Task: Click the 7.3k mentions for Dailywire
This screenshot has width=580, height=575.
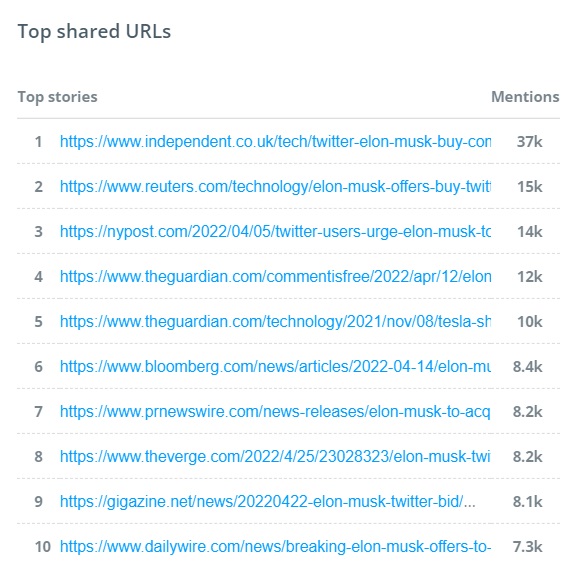Action: [x=527, y=547]
